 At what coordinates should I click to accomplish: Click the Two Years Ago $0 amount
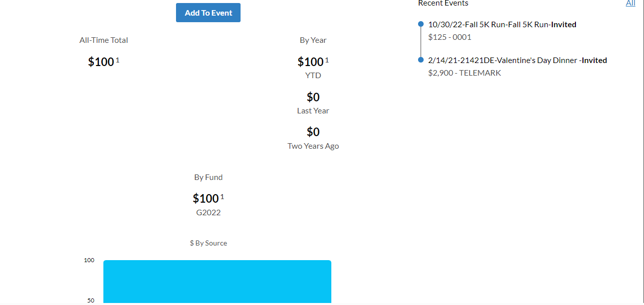click(x=313, y=132)
